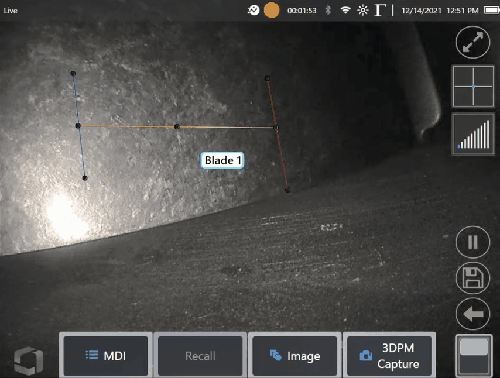500x378 pixels.
Task: Open the Image menu
Action: (295, 356)
